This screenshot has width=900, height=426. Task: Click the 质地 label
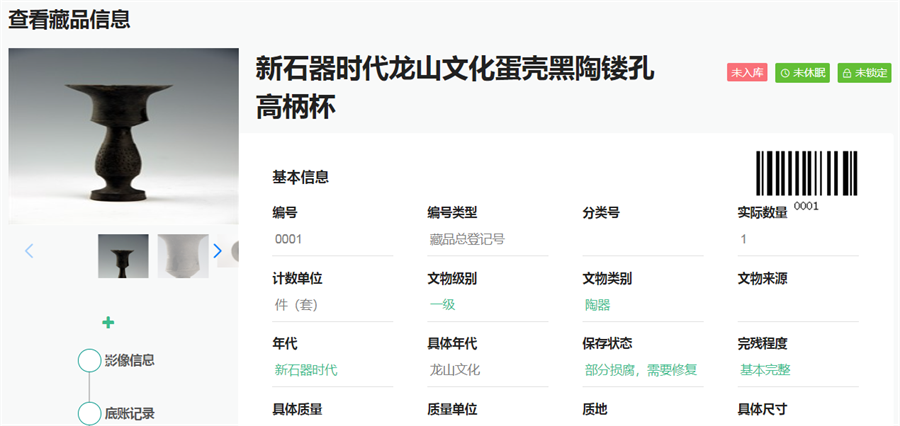(x=595, y=409)
